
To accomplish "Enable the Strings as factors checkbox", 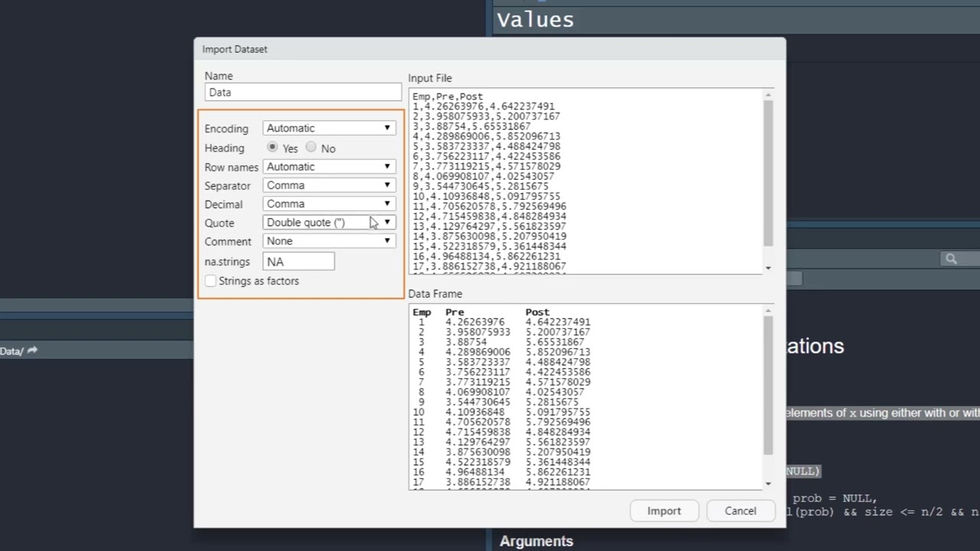I will tap(211, 281).
